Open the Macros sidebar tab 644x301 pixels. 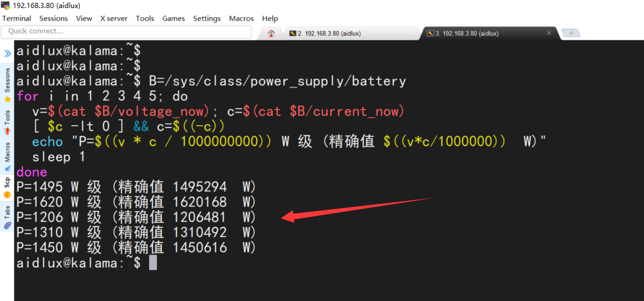(7, 156)
